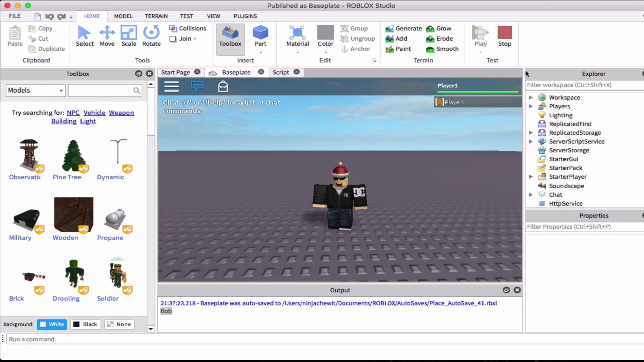Viewport: 644px width, 362px height.
Task: Activate the Move tool
Action: 107,36
